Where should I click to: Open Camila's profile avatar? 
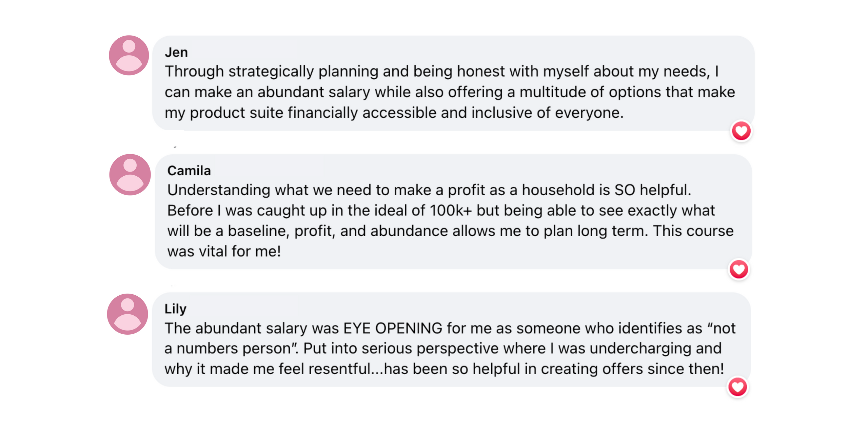pyautogui.click(x=130, y=175)
